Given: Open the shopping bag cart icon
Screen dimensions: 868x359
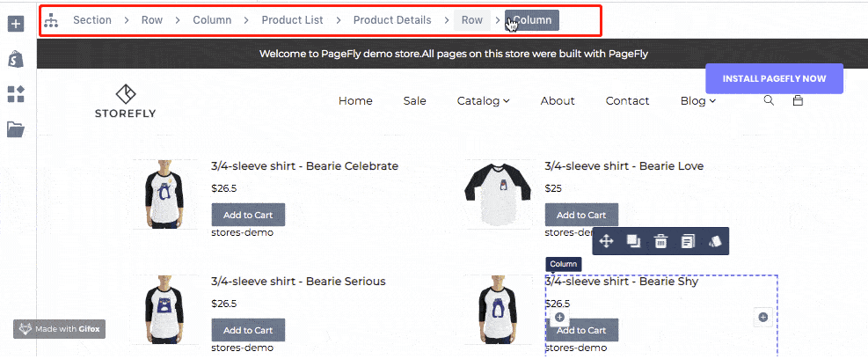Looking at the screenshot, I should point(798,100).
